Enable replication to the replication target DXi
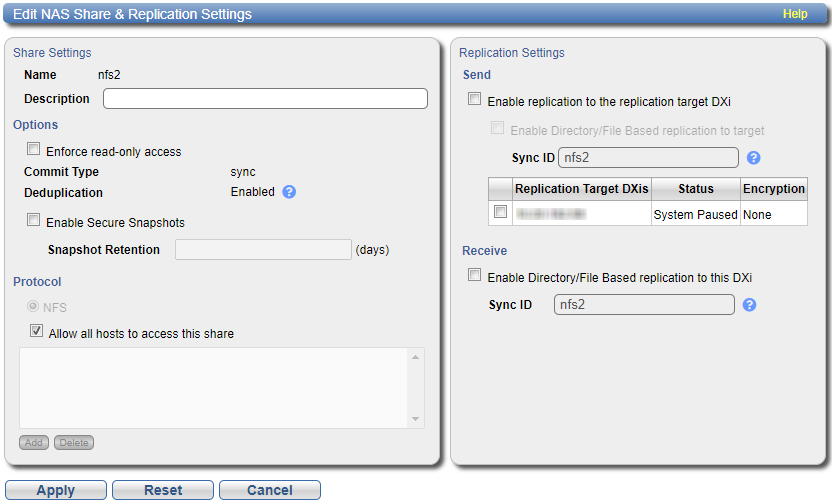 (475, 100)
